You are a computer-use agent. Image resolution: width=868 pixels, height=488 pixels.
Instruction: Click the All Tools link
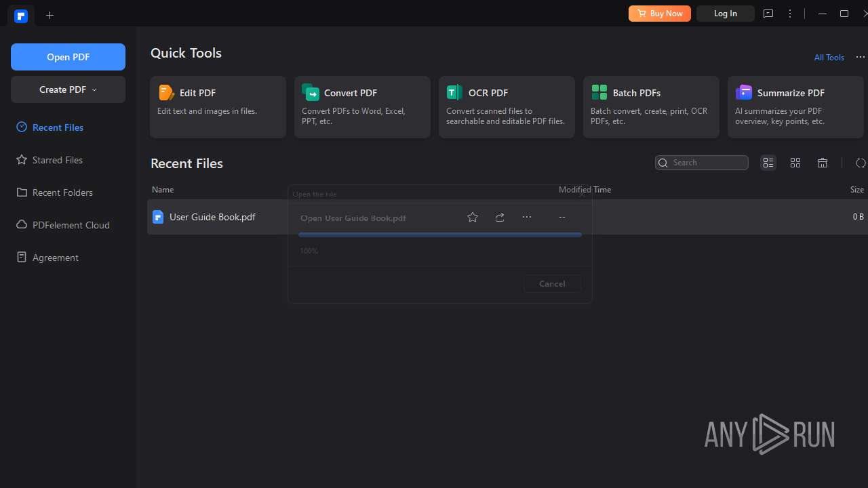pyautogui.click(x=829, y=58)
